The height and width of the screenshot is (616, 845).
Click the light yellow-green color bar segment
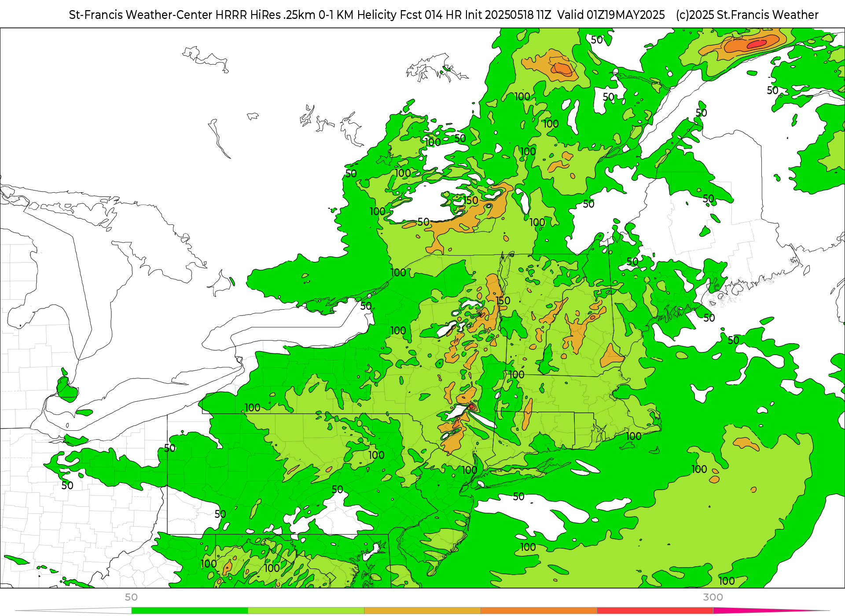pos(306,611)
